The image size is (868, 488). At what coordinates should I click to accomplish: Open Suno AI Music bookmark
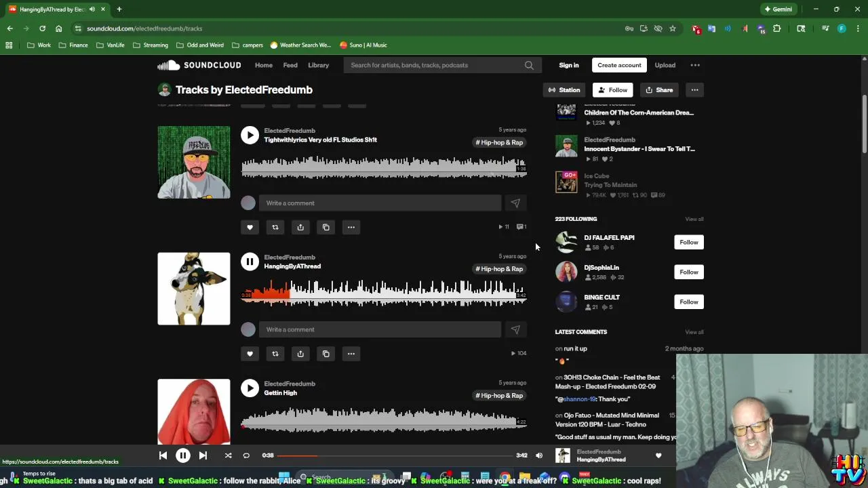pos(363,45)
